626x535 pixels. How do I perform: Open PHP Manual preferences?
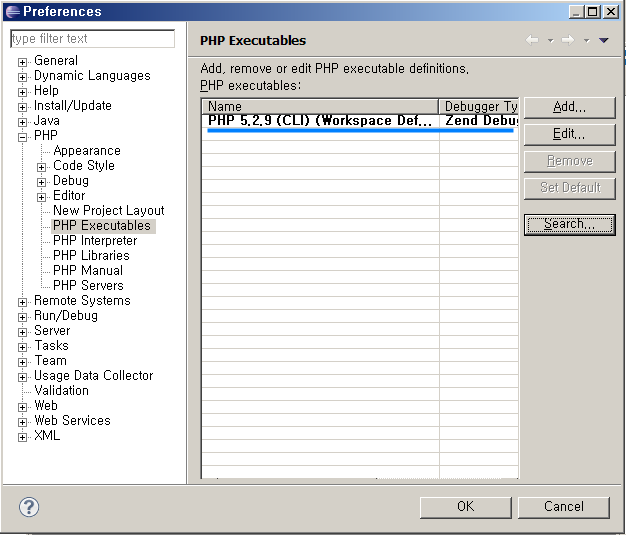(x=88, y=270)
